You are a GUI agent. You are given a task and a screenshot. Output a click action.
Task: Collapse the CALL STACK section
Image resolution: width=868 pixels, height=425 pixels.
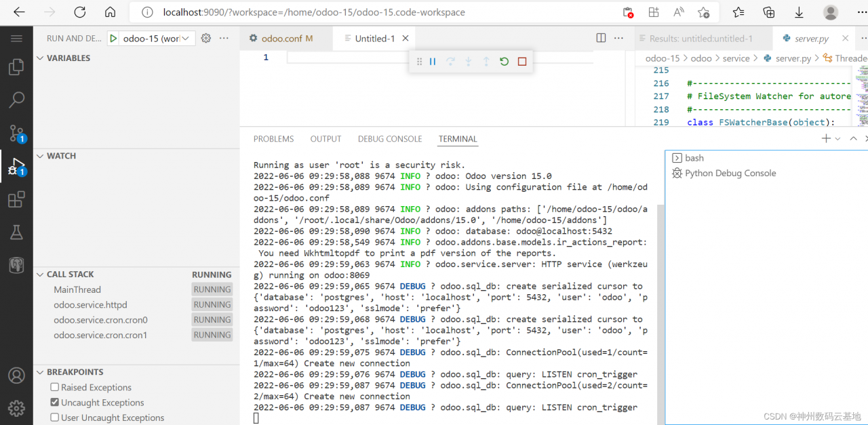pos(40,275)
